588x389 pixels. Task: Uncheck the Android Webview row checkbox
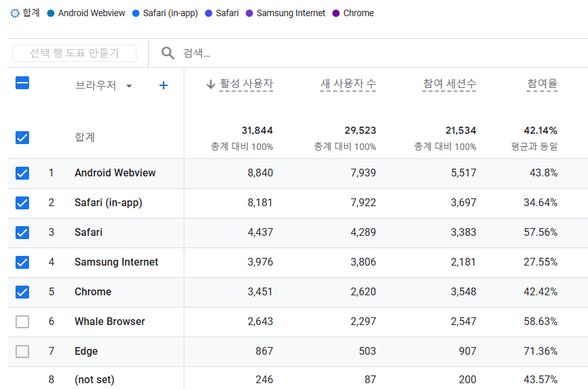(x=22, y=173)
